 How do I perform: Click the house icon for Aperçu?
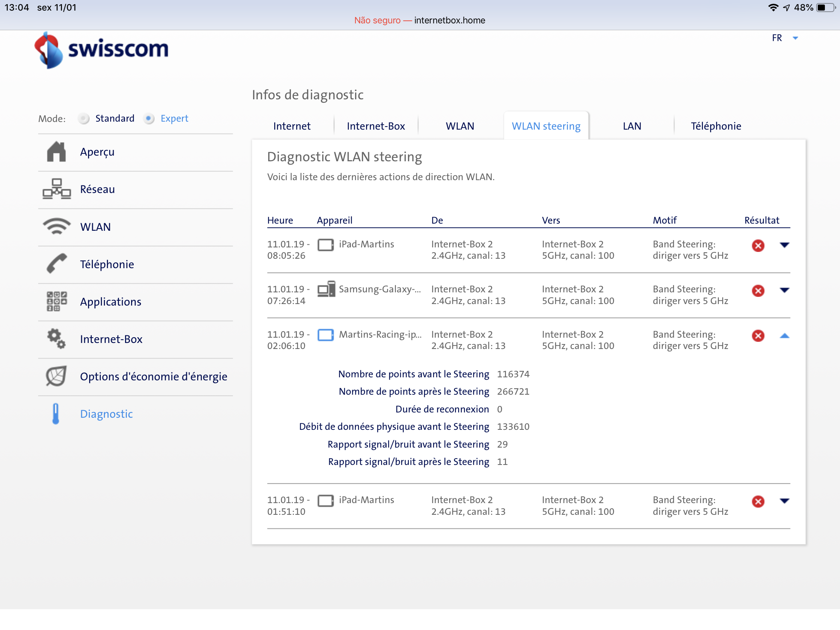click(56, 151)
